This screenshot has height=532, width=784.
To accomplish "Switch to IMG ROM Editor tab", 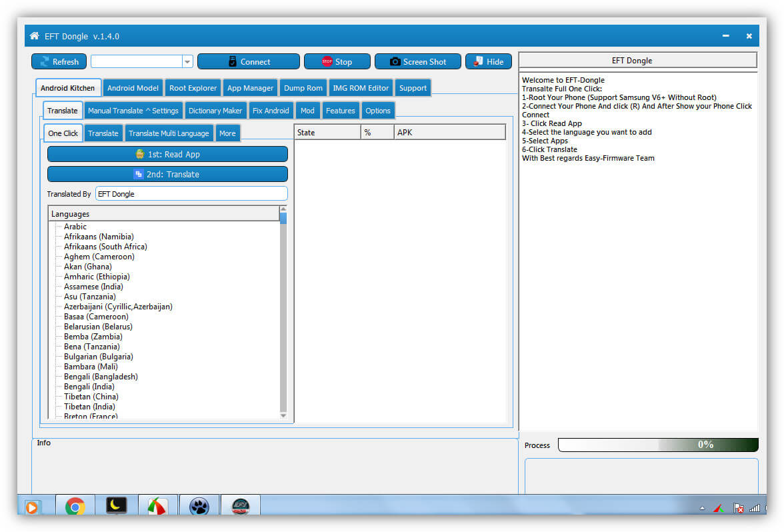I will click(361, 88).
